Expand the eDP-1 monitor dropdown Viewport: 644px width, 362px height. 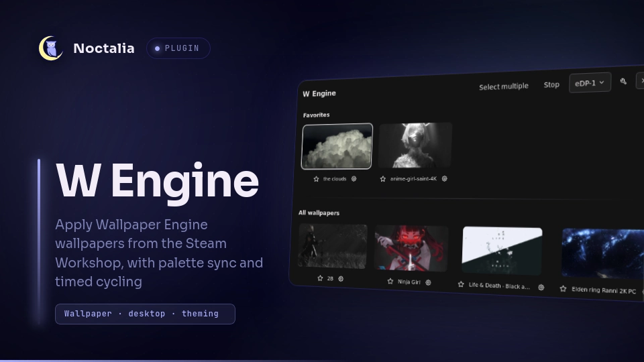[x=590, y=83]
